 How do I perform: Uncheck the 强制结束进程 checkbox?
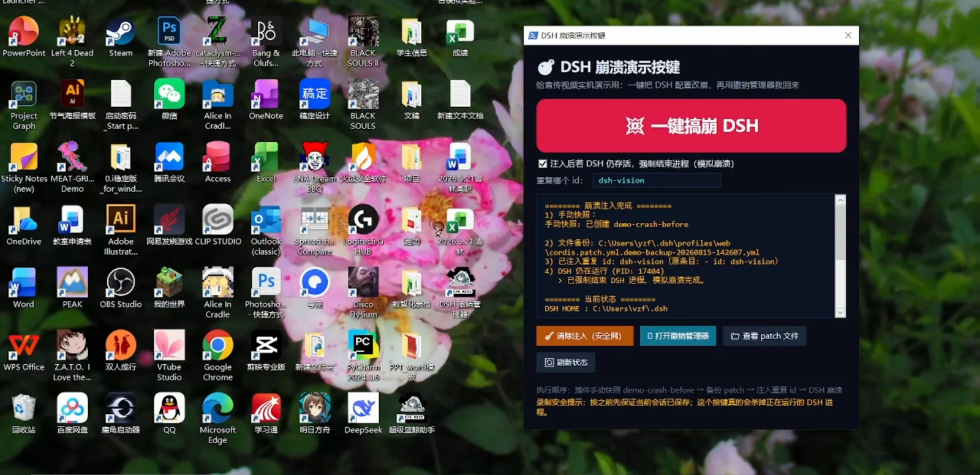543,164
